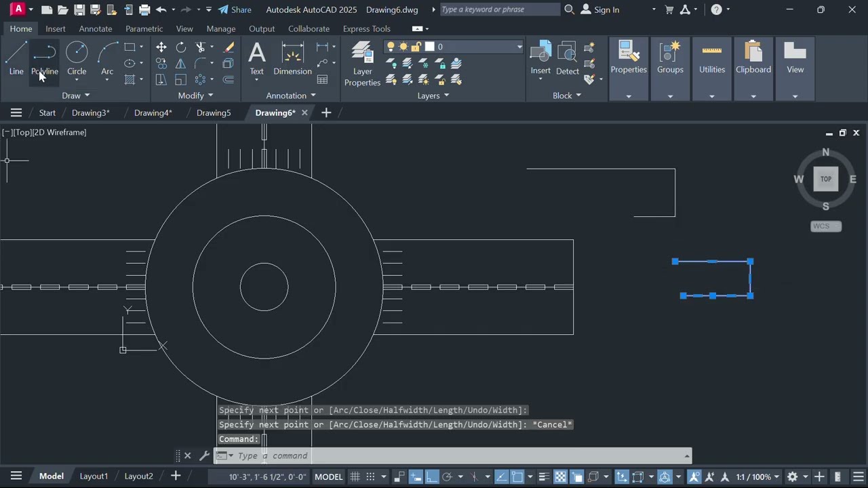Toggle ortho mode in status bar
The image size is (868, 488).
click(432, 476)
